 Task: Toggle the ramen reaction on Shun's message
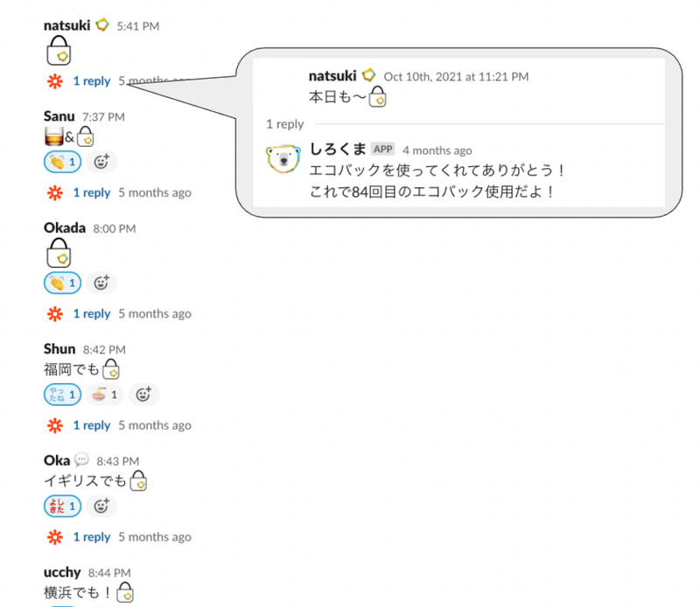[104, 394]
